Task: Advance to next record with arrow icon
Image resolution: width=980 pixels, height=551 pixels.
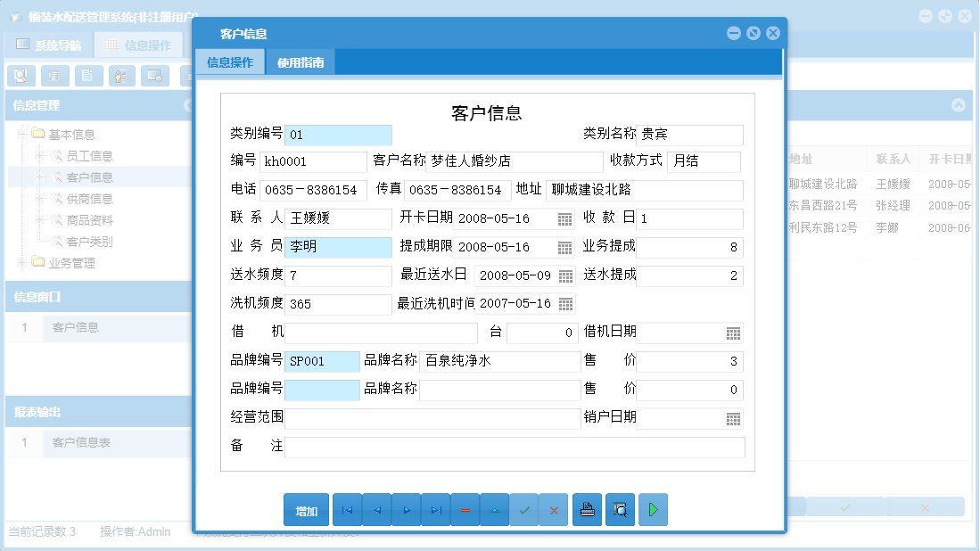Action: 406,509
